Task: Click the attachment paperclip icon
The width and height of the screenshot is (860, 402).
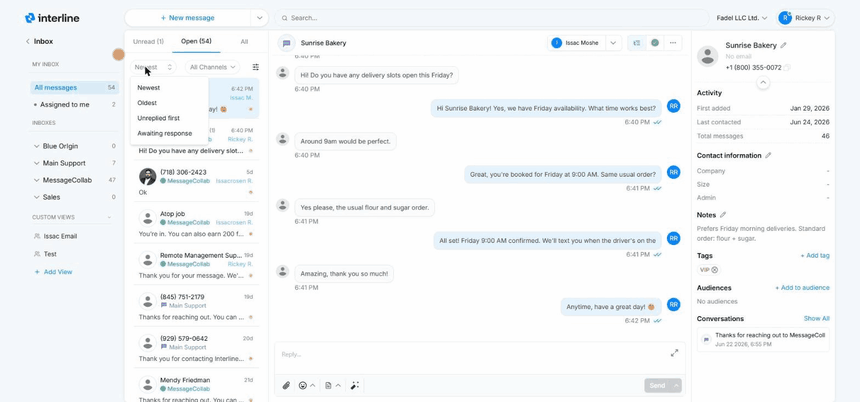Action: tap(286, 386)
